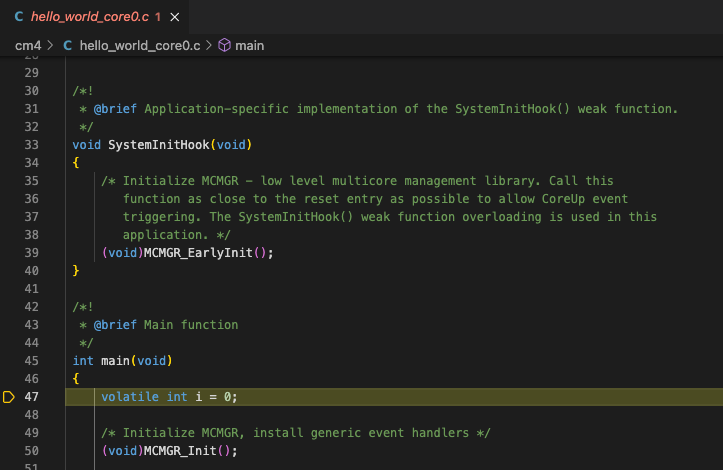Click 'volatile' keyword on line 47
The image size is (723, 470).
point(130,397)
